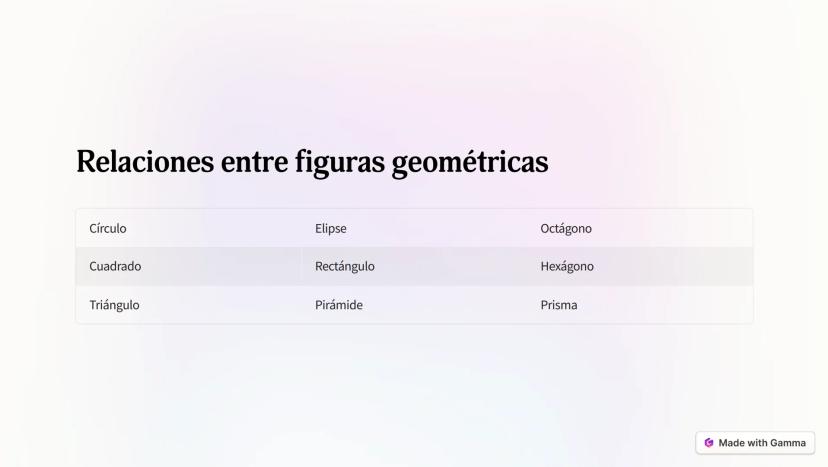828x467 pixels.
Task: Click the Cuadrado table cell
Action: tap(115, 267)
